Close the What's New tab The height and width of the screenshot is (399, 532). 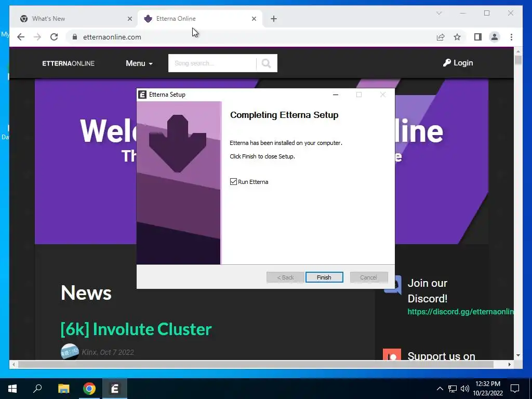click(129, 19)
